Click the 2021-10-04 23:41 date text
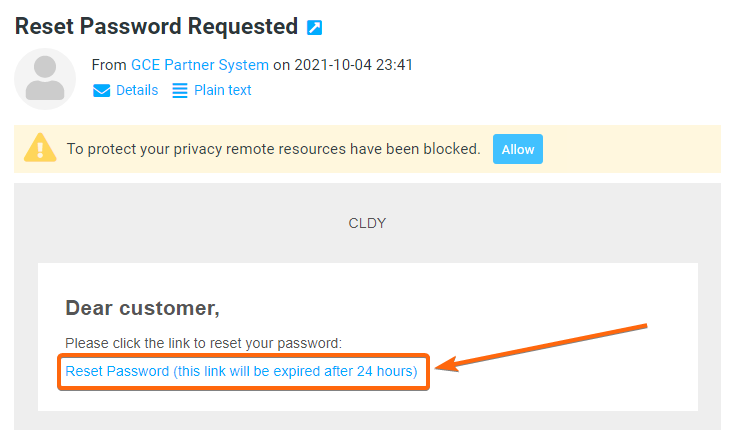The image size is (735, 430). 353,65
